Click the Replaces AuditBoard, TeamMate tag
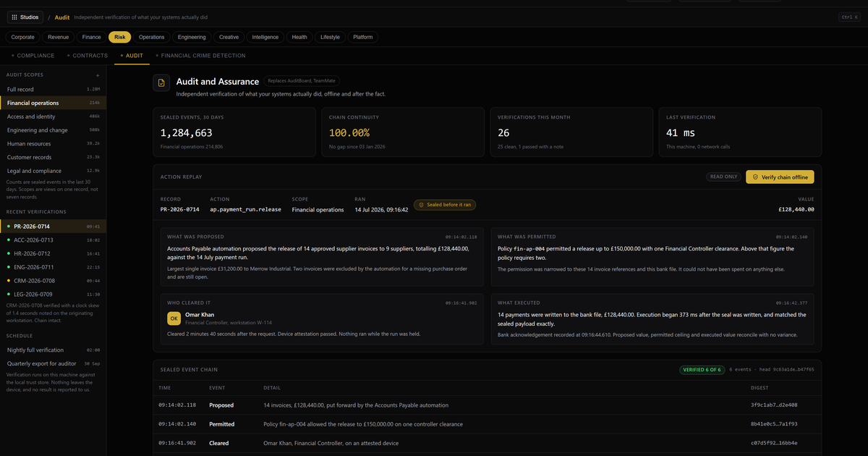868x456 pixels. click(x=302, y=81)
